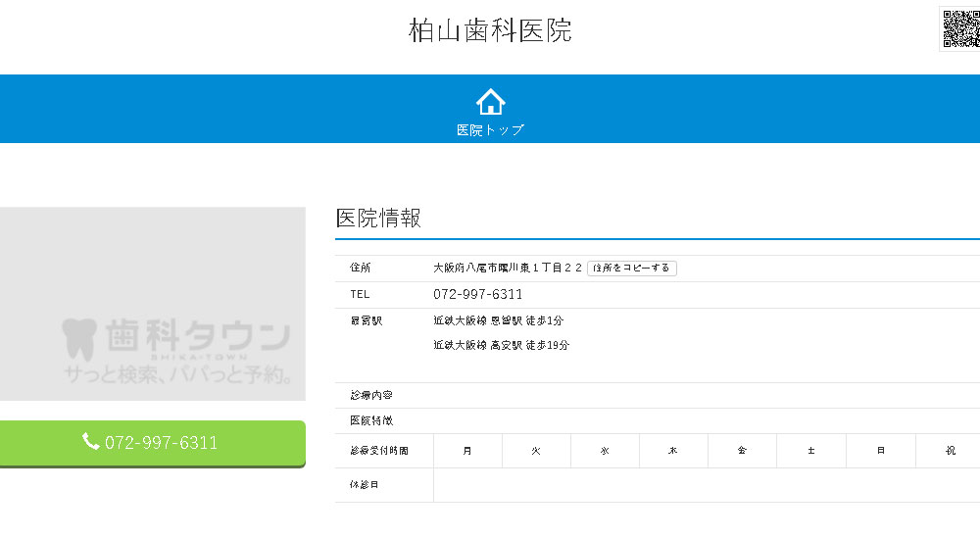Click the 医院情報 section heading
This screenshot has height=539, width=980.
(378, 219)
